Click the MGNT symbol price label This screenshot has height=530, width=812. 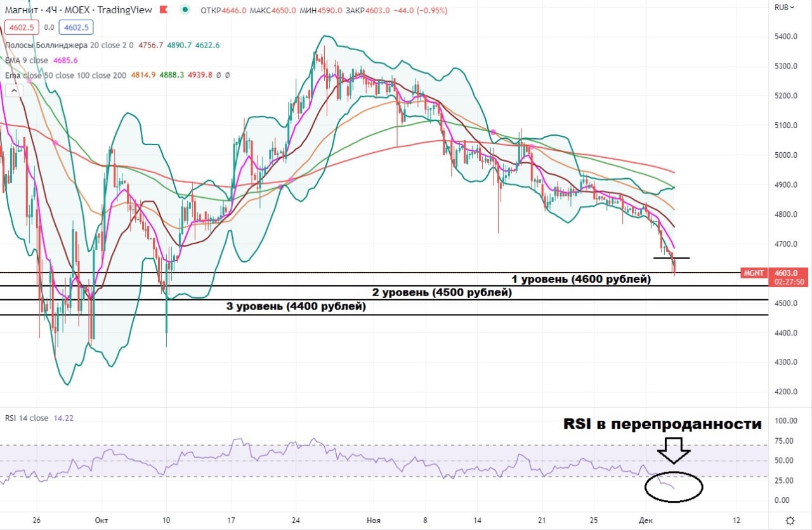click(x=753, y=273)
